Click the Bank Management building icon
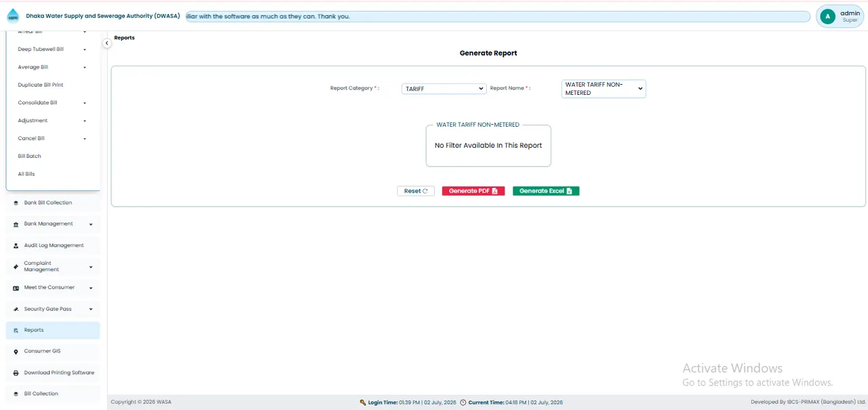868x410 pixels. 16,224
